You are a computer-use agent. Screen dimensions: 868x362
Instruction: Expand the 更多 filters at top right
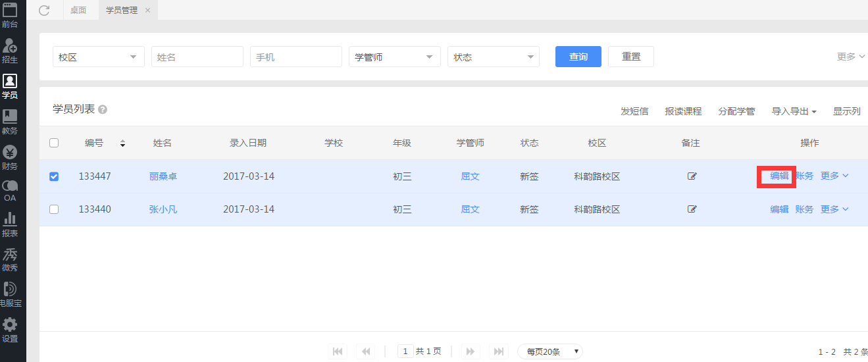coord(851,57)
